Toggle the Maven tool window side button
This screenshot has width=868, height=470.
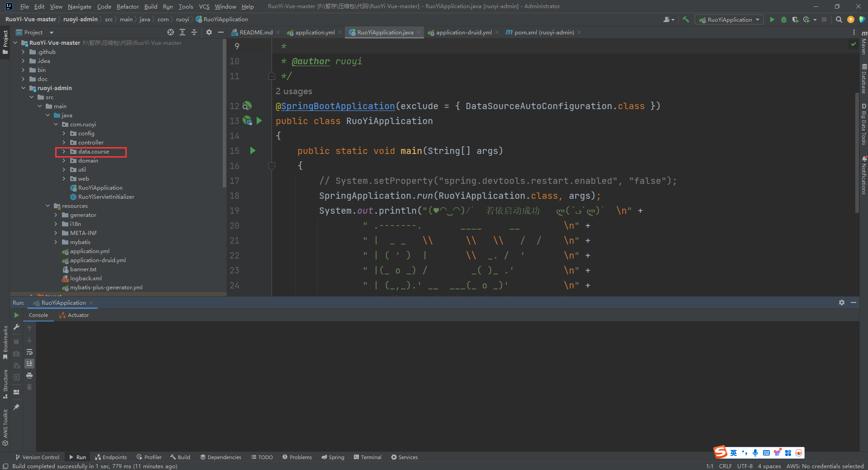click(x=863, y=43)
